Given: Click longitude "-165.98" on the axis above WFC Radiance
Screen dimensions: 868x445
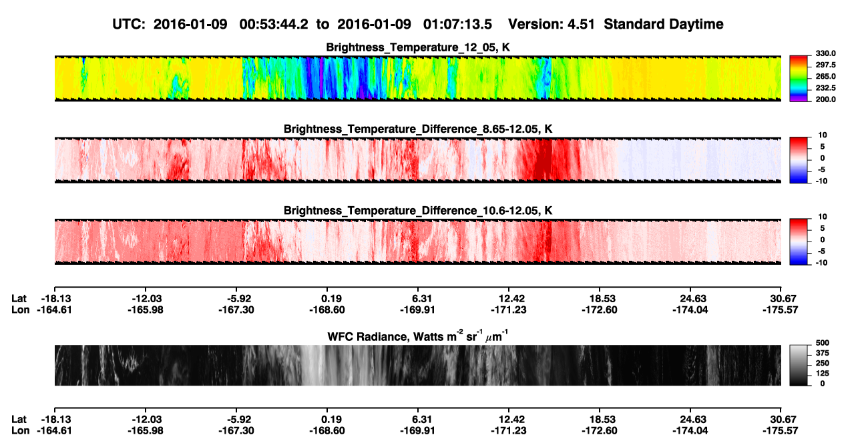Looking at the screenshot, I should (145, 310).
